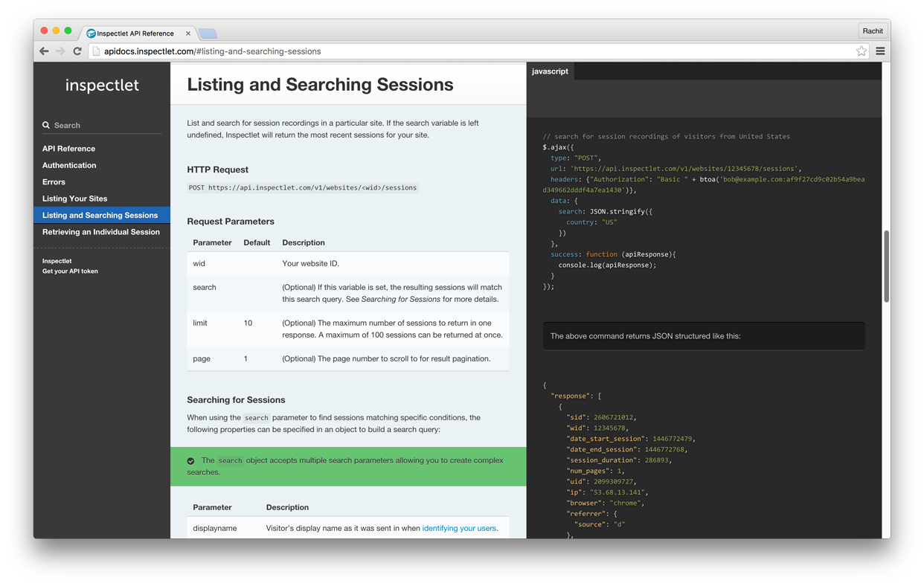The width and height of the screenshot is (924, 586).
Task: Click the Inspectlet footer link in sidebar
Action: click(57, 261)
